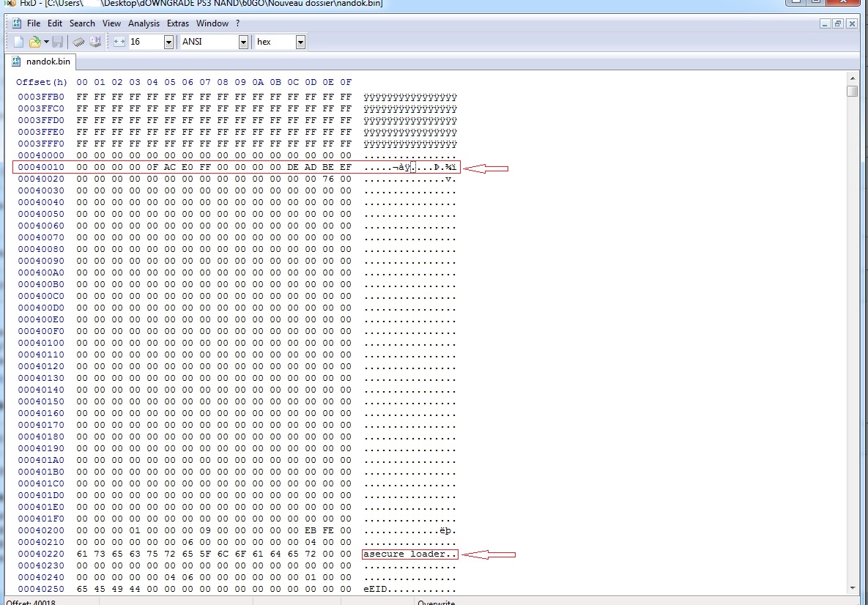Expand the recent files arrow beside Open

[x=46, y=42]
